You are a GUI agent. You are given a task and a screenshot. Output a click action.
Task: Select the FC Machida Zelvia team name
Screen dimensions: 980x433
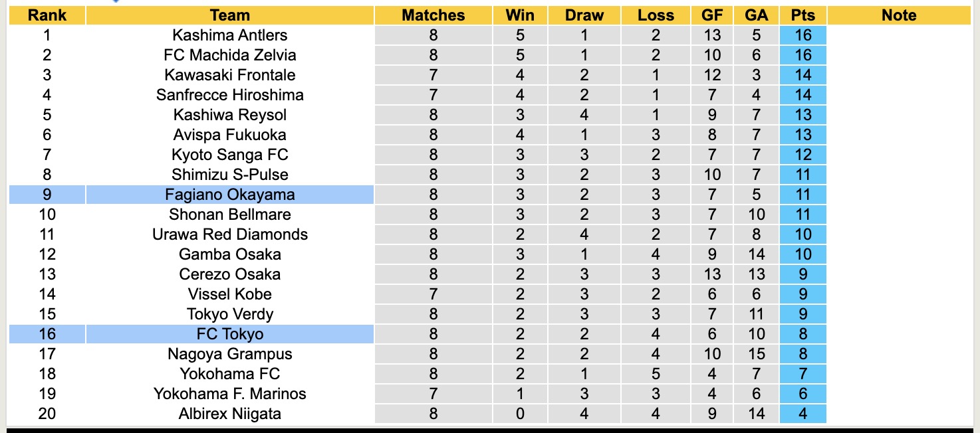point(229,55)
